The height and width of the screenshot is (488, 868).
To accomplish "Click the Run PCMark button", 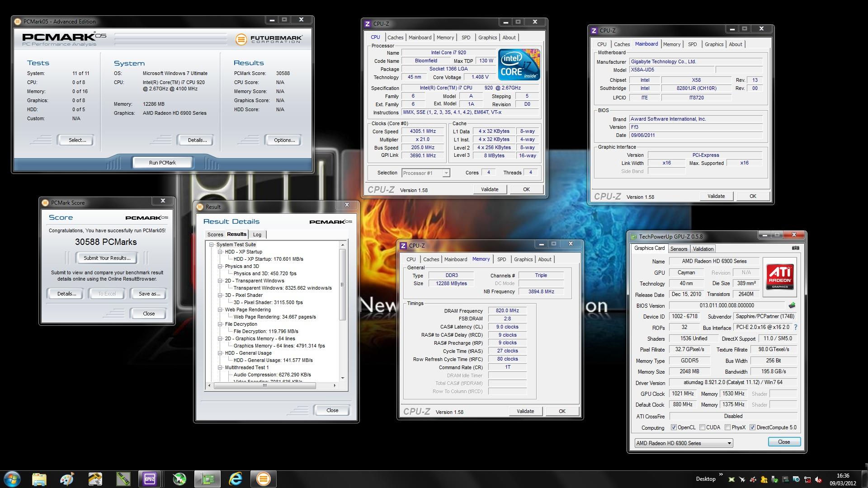I will 162,163.
